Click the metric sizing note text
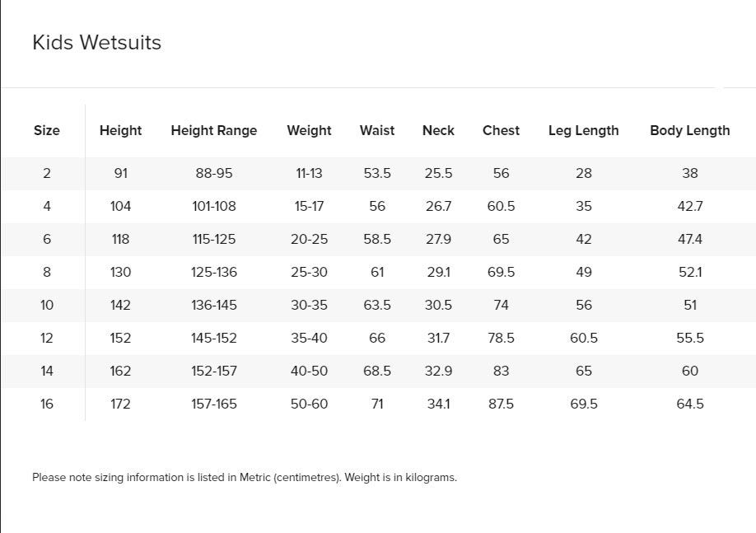Image resolution: width=756 pixels, height=533 pixels. pos(245,478)
